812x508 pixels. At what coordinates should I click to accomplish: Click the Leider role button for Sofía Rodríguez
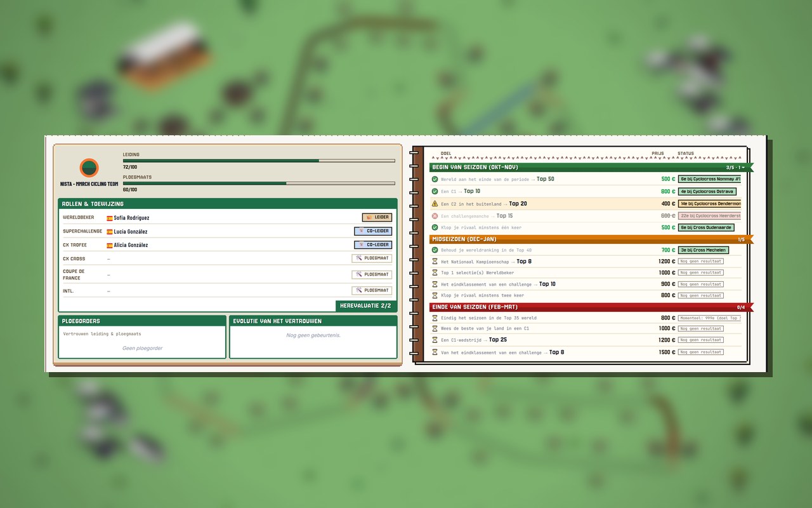pos(377,217)
